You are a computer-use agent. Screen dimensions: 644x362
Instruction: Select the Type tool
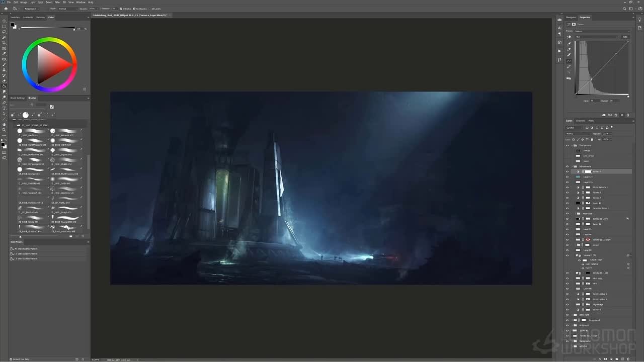(x=5, y=108)
